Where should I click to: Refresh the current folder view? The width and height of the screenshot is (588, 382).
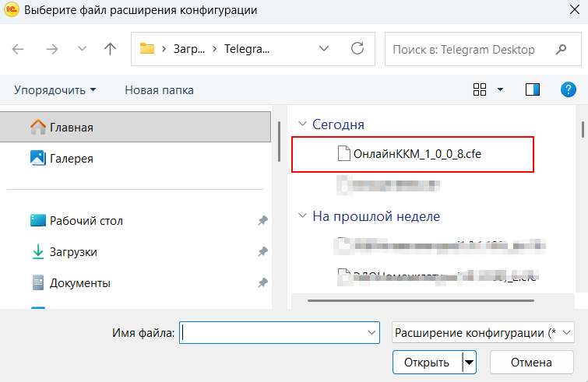tap(357, 49)
